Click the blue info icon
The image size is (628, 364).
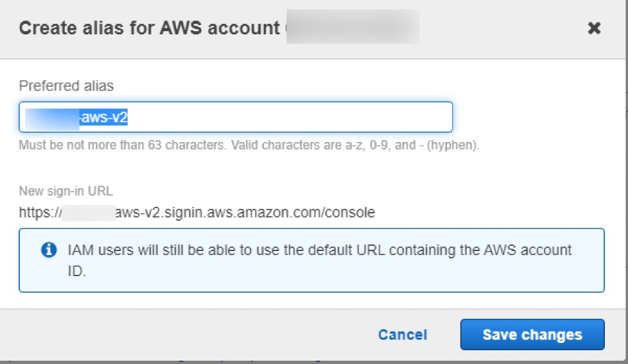pyautogui.click(x=49, y=250)
